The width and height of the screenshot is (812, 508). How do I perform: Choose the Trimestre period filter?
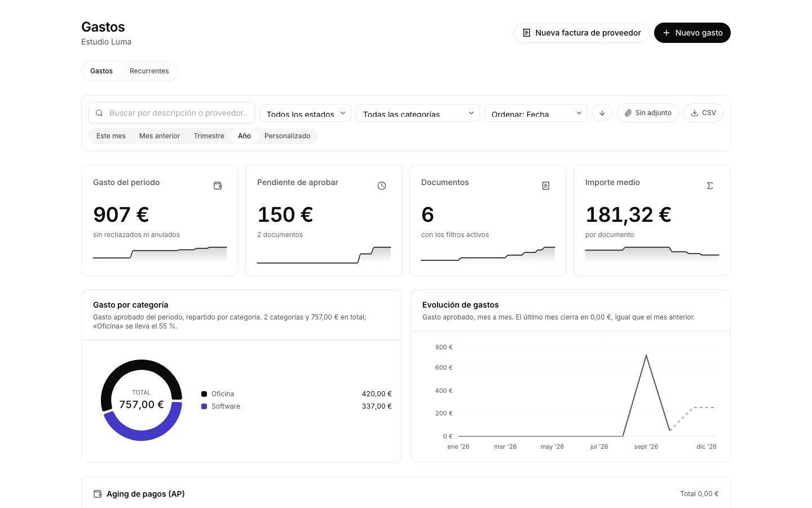pos(209,136)
